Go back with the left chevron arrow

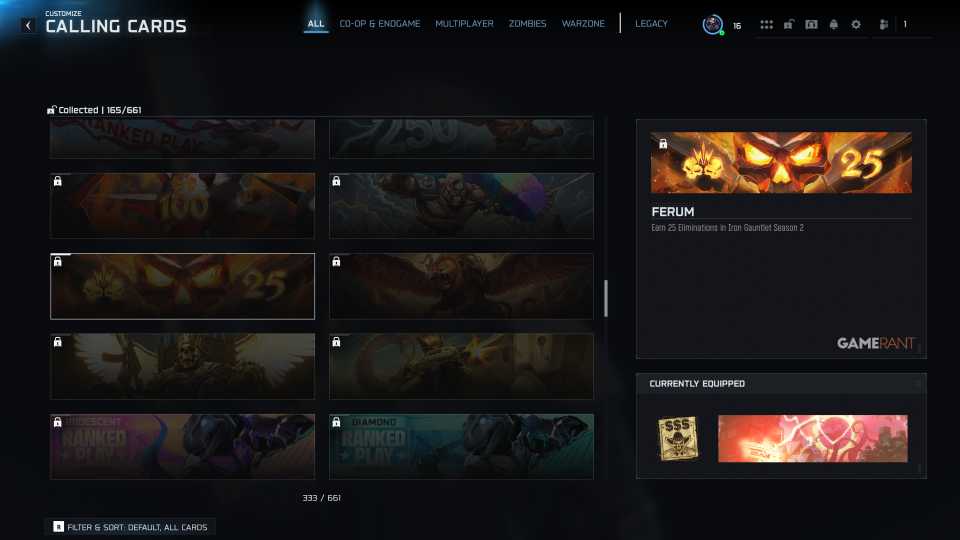tap(28, 25)
